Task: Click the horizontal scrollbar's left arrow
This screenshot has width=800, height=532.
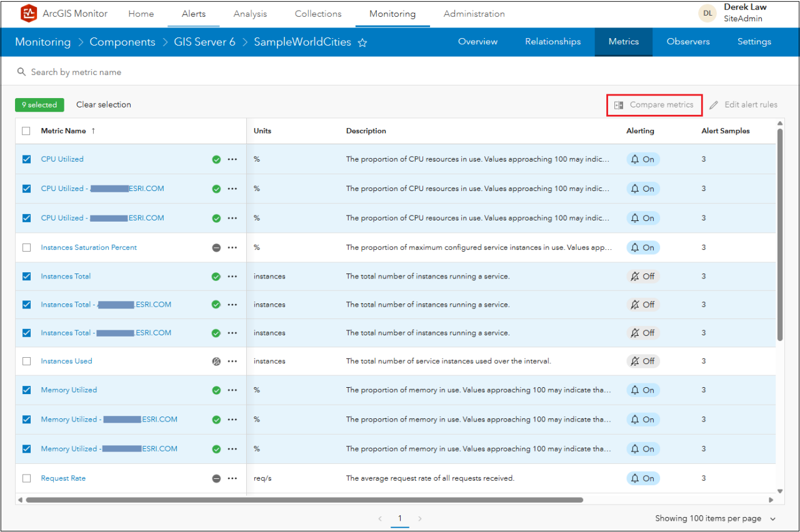Action: click(x=19, y=500)
